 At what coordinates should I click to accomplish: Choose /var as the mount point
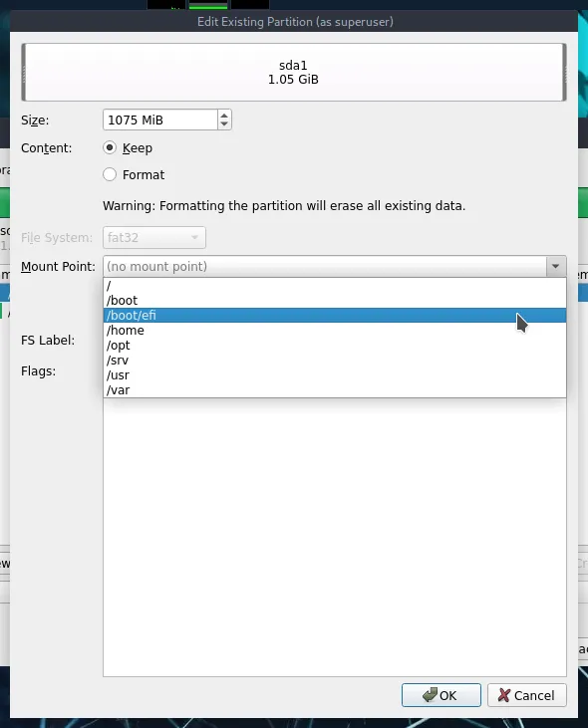(x=335, y=389)
